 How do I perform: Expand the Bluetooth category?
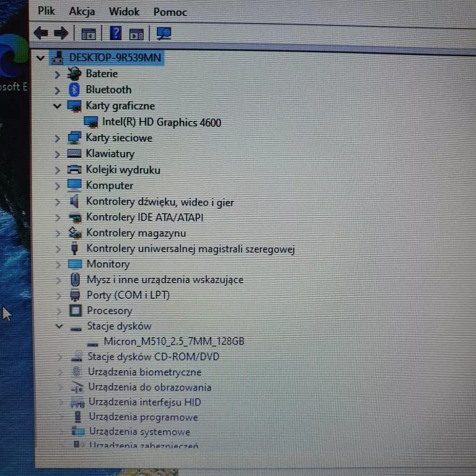tap(57, 90)
